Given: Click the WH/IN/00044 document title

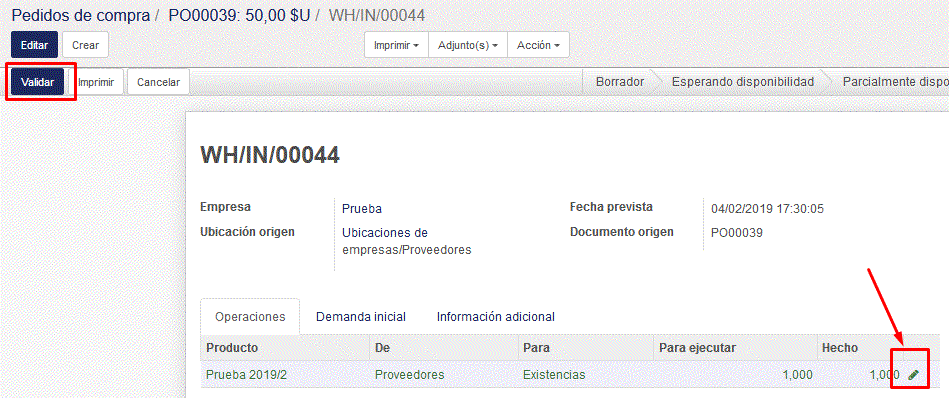Looking at the screenshot, I should point(270,155).
